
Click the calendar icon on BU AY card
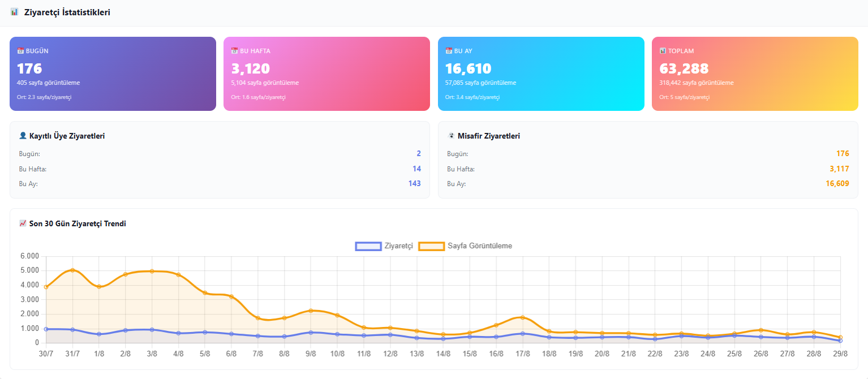pos(449,51)
